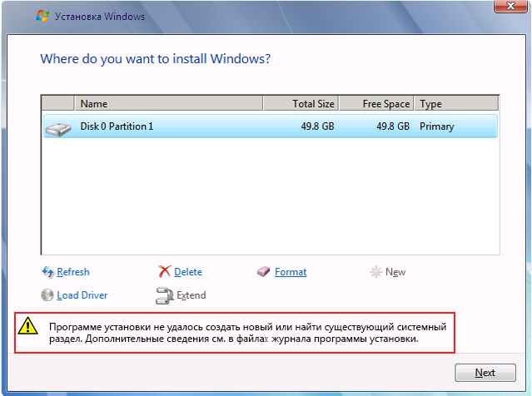
Task: Click the Next button
Action: 485,373
